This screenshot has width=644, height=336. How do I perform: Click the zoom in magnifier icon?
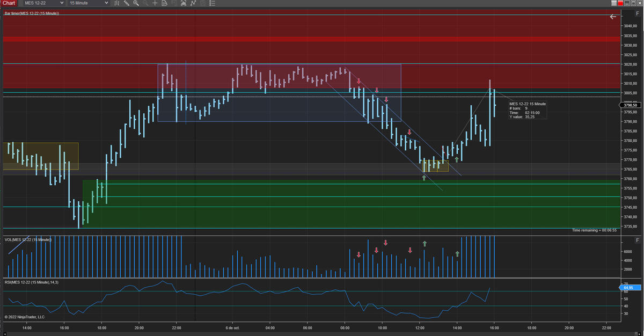pos(136,3)
